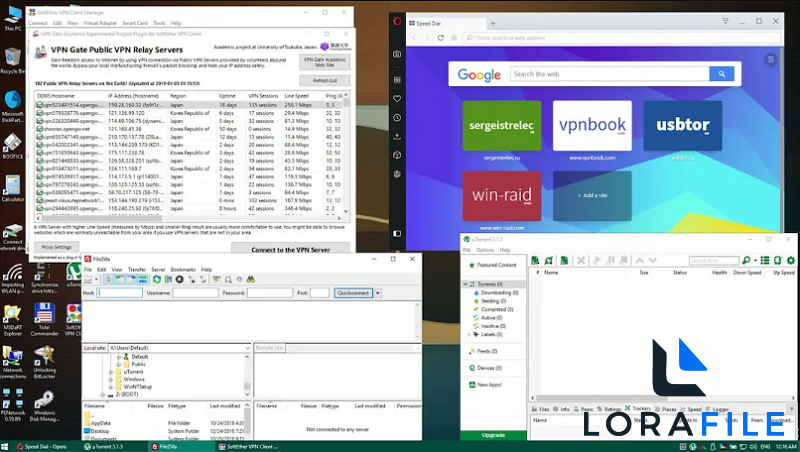
Task: Expand WinNTSetup folder in FileZilla tree
Action: (x=111, y=387)
